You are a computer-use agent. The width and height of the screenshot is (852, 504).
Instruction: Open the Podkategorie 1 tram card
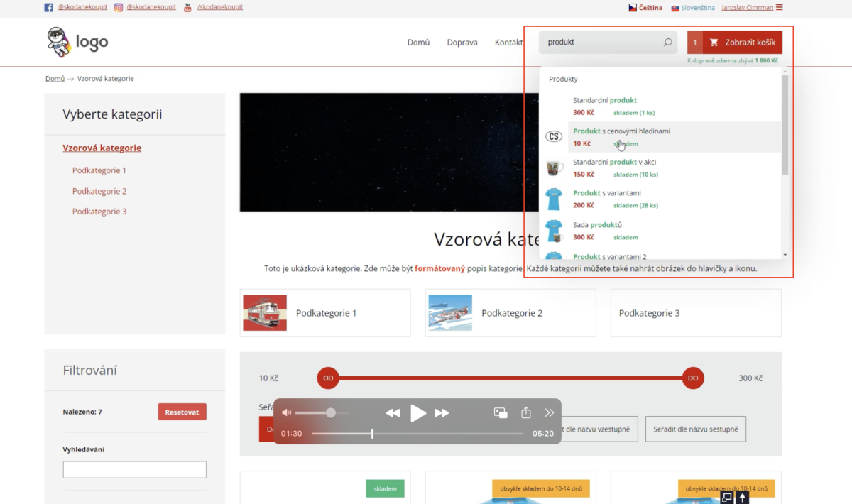pyautogui.click(x=325, y=313)
